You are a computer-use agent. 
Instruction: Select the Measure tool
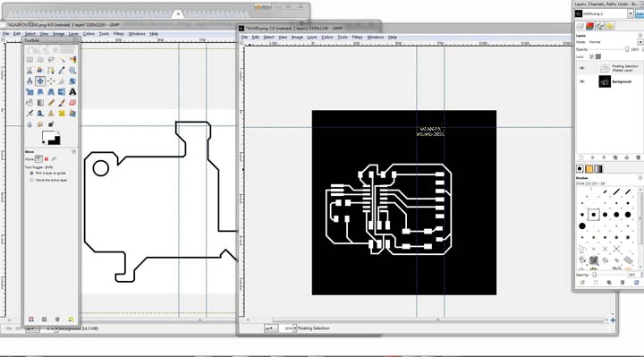point(30,81)
